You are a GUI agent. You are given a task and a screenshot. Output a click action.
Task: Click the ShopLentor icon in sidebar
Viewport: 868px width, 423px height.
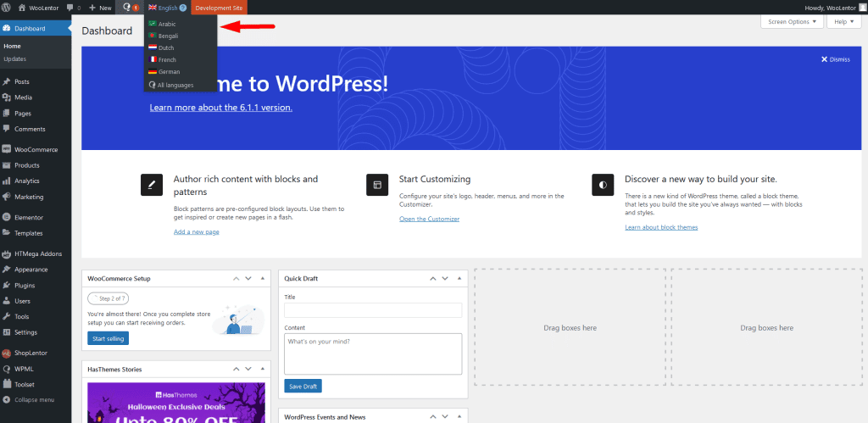click(x=7, y=353)
